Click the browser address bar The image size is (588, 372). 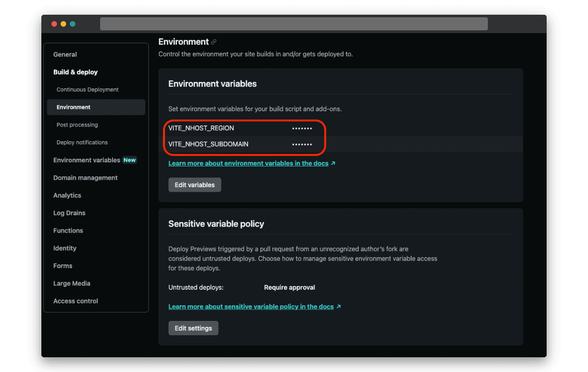click(x=294, y=24)
